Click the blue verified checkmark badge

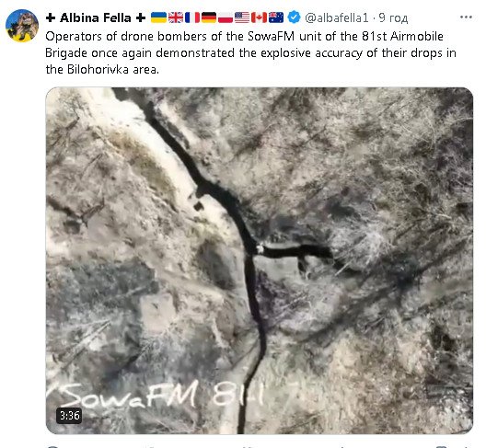[294, 17]
